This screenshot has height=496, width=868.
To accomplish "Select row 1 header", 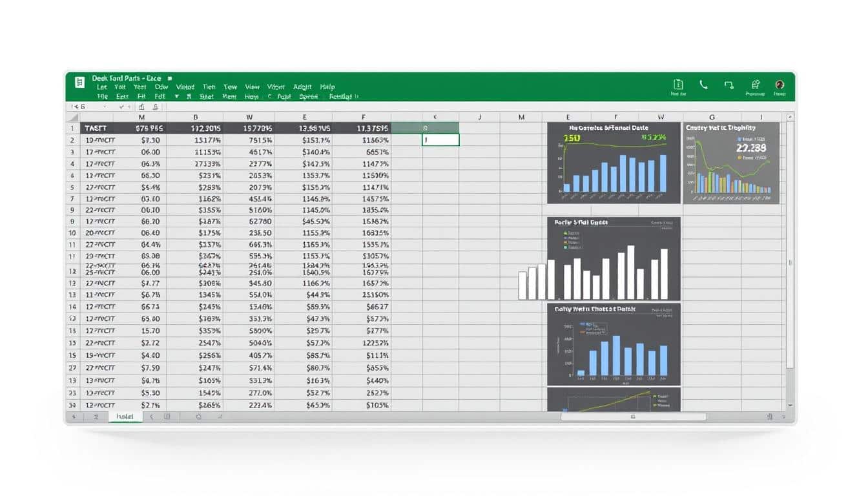I will [72, 129].
